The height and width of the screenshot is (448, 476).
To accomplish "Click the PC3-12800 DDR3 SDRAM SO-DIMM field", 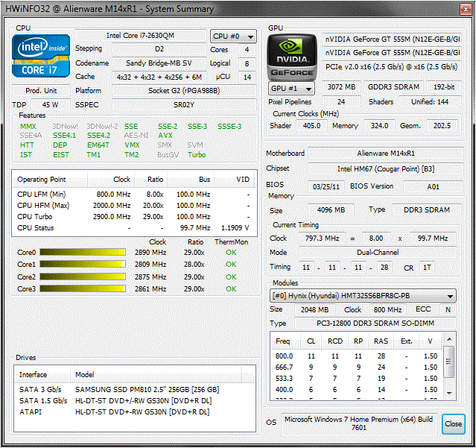I will [375, 324].
